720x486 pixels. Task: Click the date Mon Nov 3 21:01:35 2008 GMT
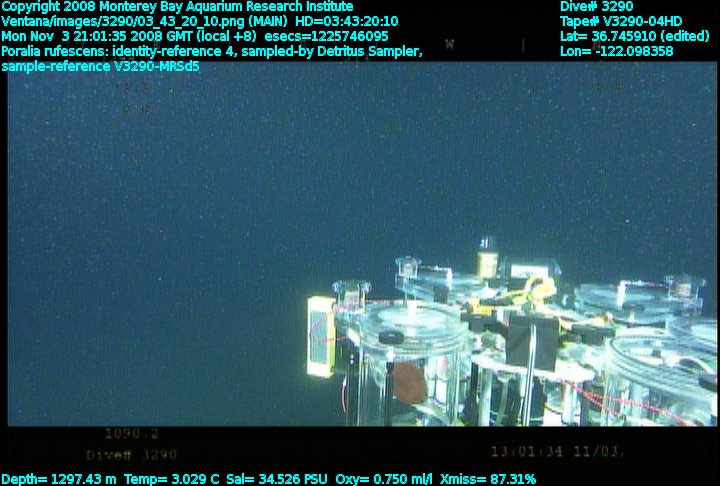96,36
